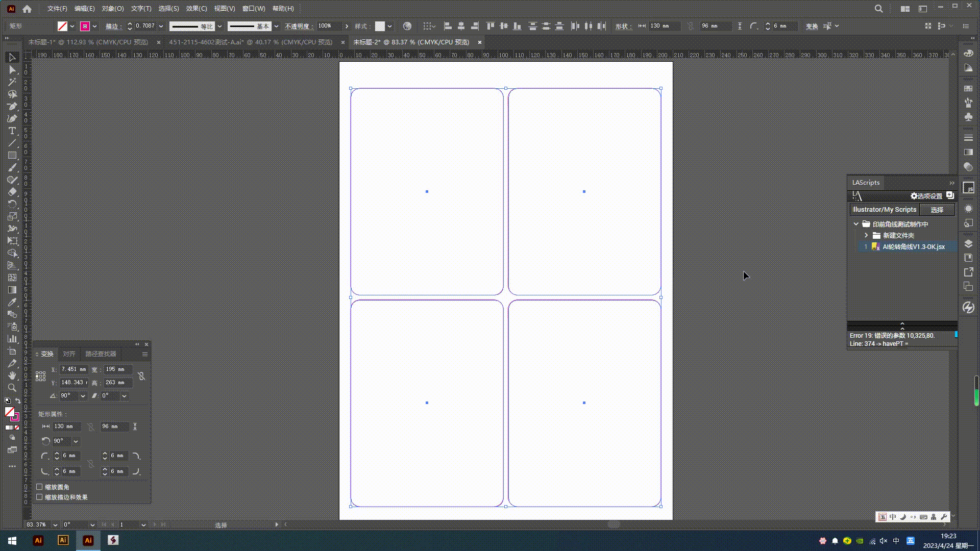
Task: Swap fill and stroke in toolbox
Action: 18,401
